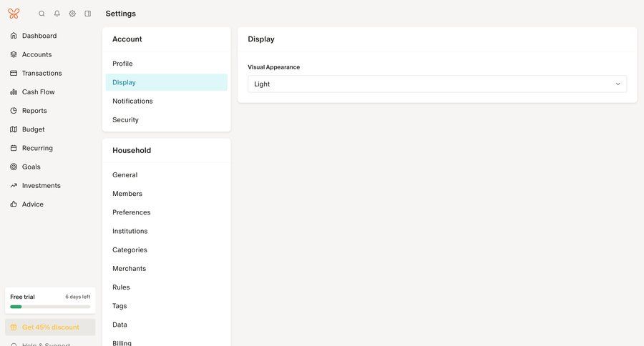Image resolution: width=644 pixels, height=346 pixels.
Task: Open Tags settings
Action: (166, 306)
